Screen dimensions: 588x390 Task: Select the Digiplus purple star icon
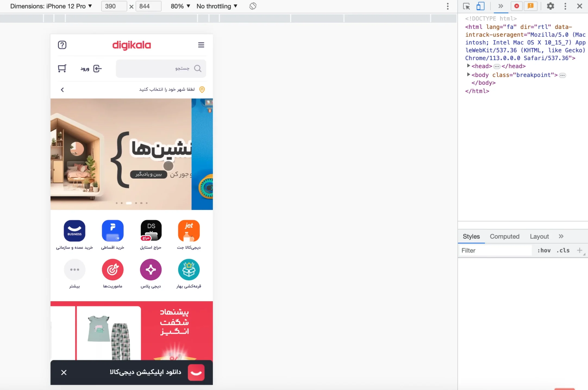[151, 269]
